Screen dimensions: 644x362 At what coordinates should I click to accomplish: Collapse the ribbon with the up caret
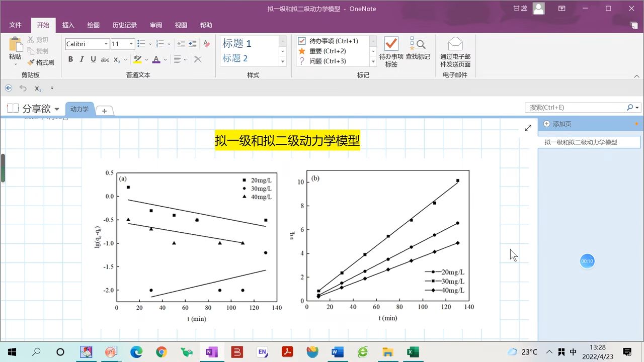[x=637, y=76]
